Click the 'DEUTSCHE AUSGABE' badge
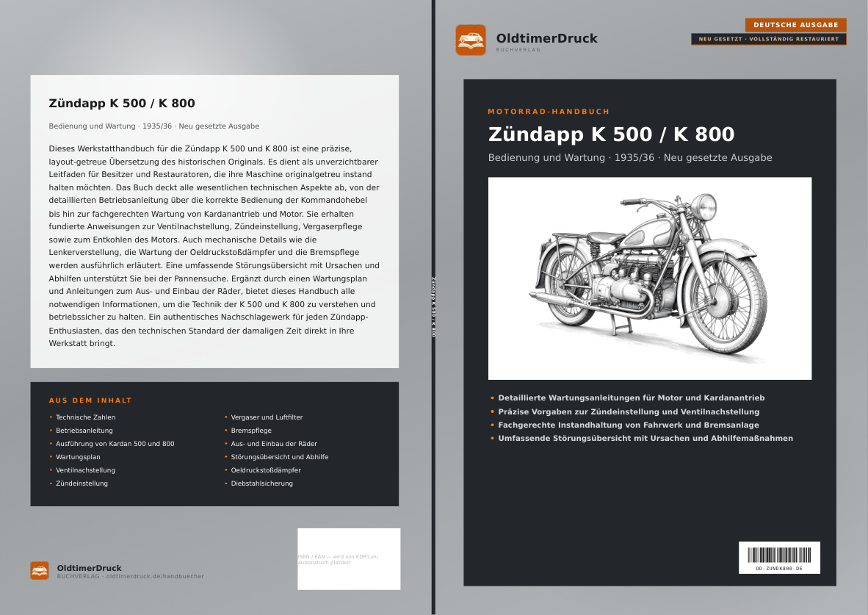The width and height of the screenshot is (868, 615). 795,25
